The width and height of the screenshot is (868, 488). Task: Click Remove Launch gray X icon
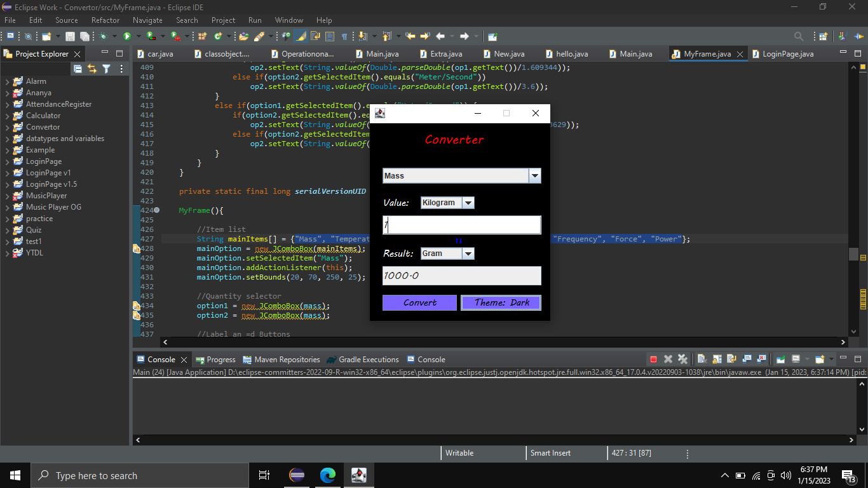(x=668, y=359)
